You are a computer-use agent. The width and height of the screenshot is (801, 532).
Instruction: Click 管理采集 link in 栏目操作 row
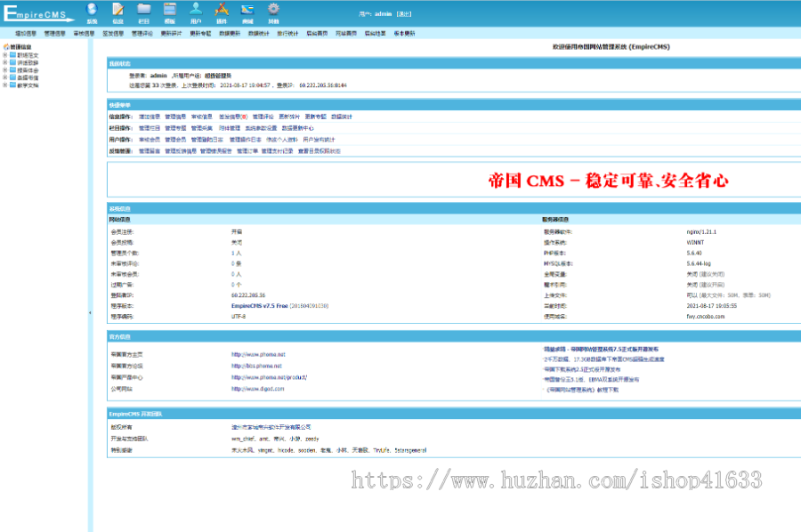[x=202, y=128]
